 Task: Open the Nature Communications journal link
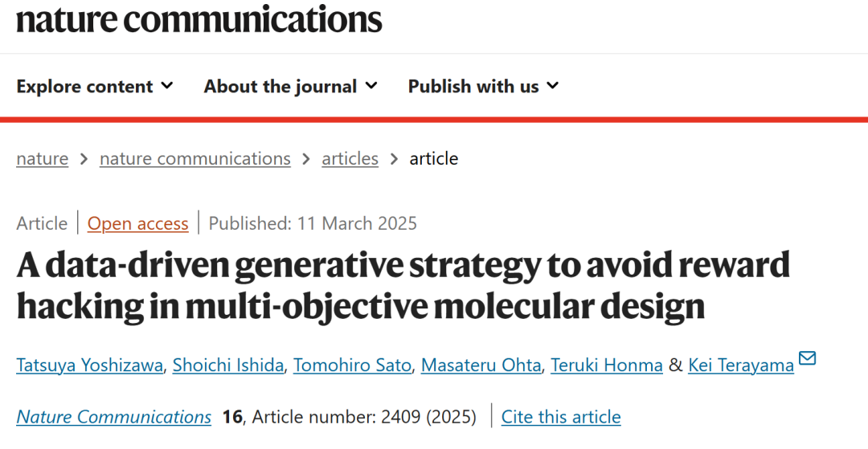click(x=113, y=417)
